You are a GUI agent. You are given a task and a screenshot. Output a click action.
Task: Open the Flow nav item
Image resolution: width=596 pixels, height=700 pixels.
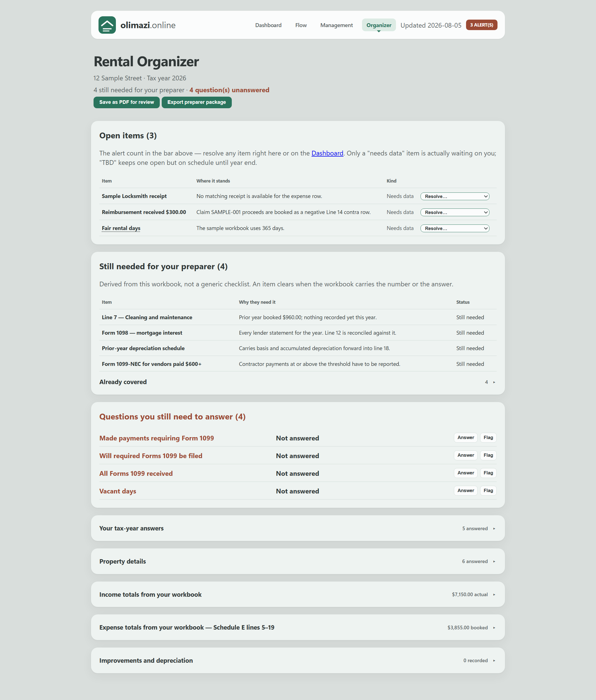pos(301,25)
